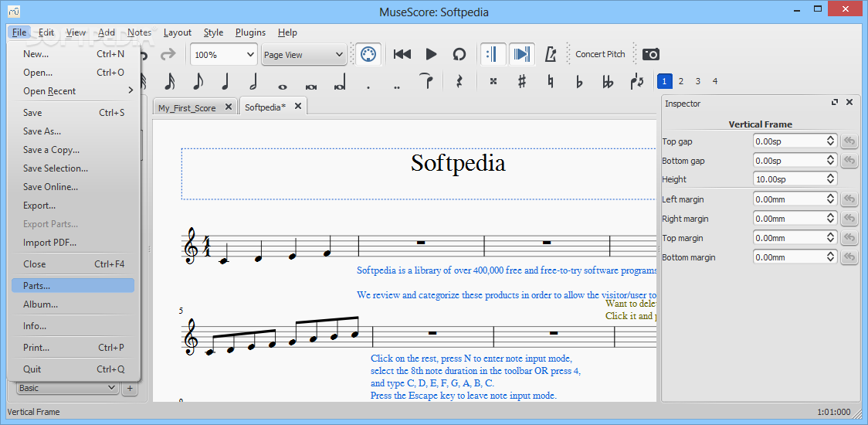Toggle Concert Pitch button
Viewport: 868px width, 425px height.
pyautogui.click(x=600, y=54)
